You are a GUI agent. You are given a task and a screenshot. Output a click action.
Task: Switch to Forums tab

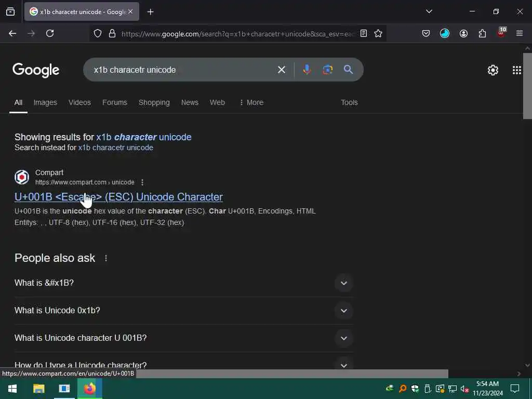tap(115, 102)
